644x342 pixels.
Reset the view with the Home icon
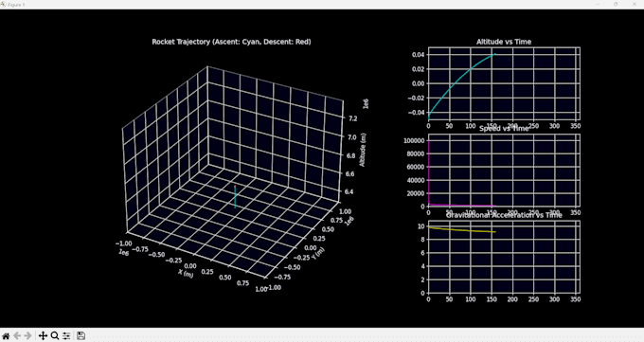click(6, 335)
